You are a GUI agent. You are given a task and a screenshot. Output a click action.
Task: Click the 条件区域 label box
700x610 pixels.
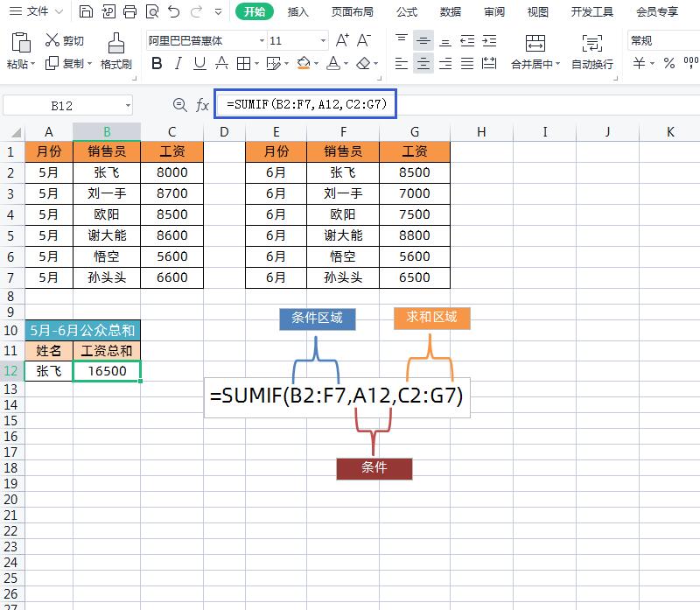click(318, 319)
